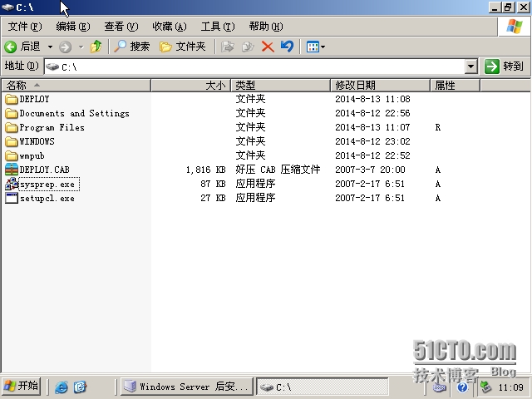Image resolution: width=532 pixels, height=399 pixels.
Task: Click the folder name WINDOWS
Action: pos(37,141)
